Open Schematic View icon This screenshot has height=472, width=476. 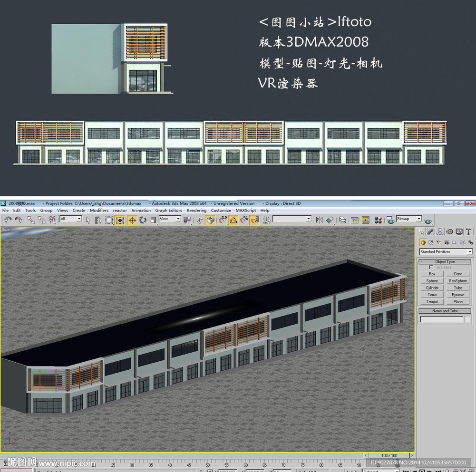pos(366,220)
